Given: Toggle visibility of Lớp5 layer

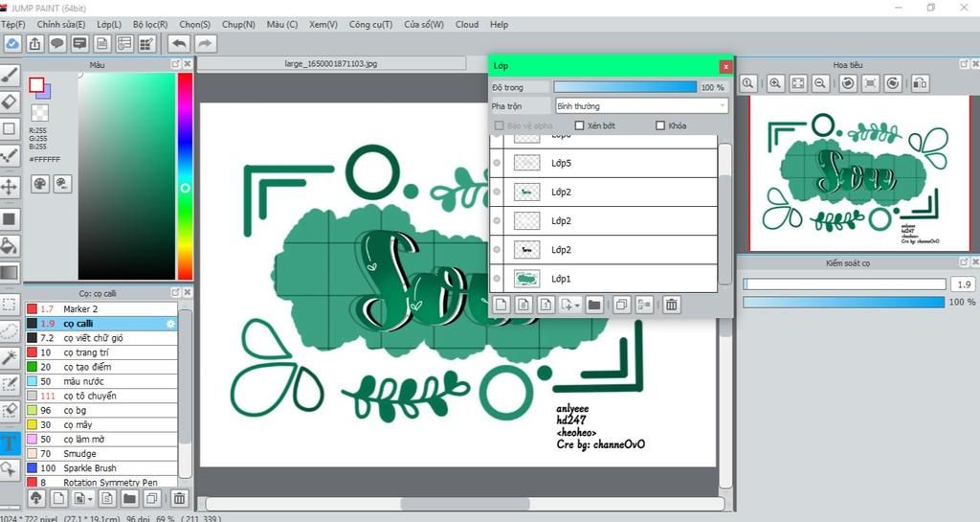Looking at the screenshot, I should (x=497, y=163).
